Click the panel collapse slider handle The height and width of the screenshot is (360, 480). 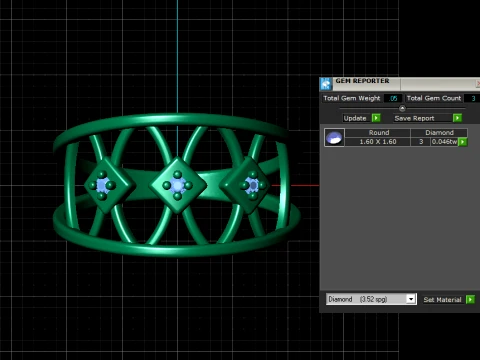point(402,108)
